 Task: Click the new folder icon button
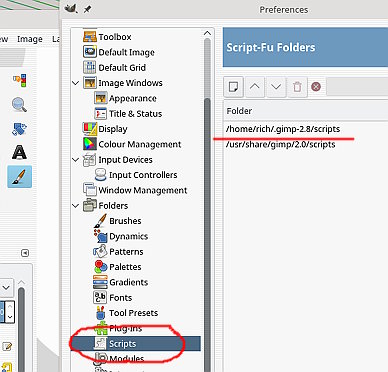(x=233, y=87)
